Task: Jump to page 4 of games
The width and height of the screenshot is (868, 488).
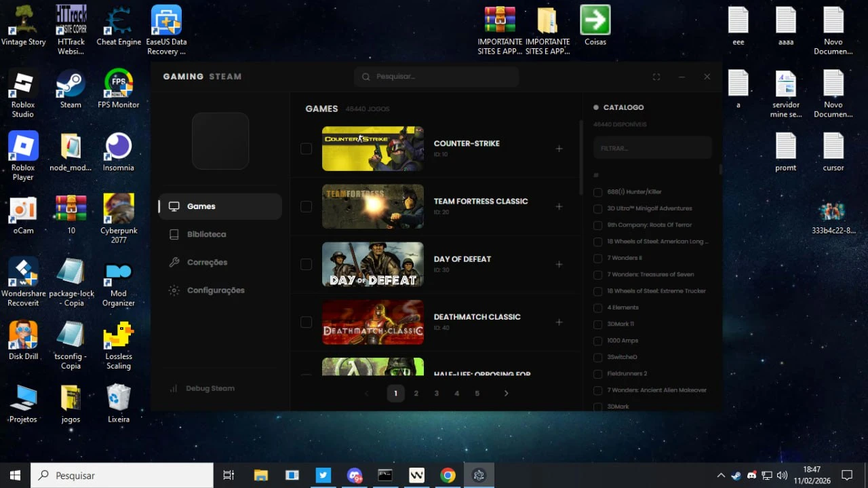Action: click(457, 394)
